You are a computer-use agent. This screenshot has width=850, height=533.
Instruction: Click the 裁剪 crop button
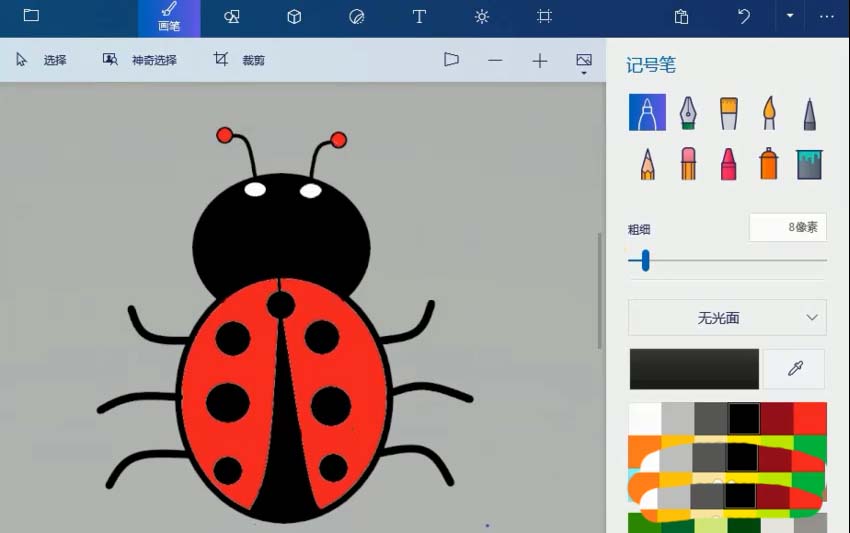(x=240, y=60)
